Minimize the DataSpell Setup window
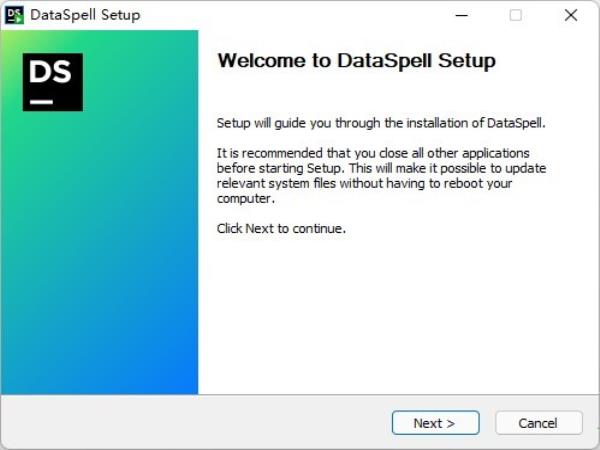The width and height of the screenshot is (600, 450). 462,15
